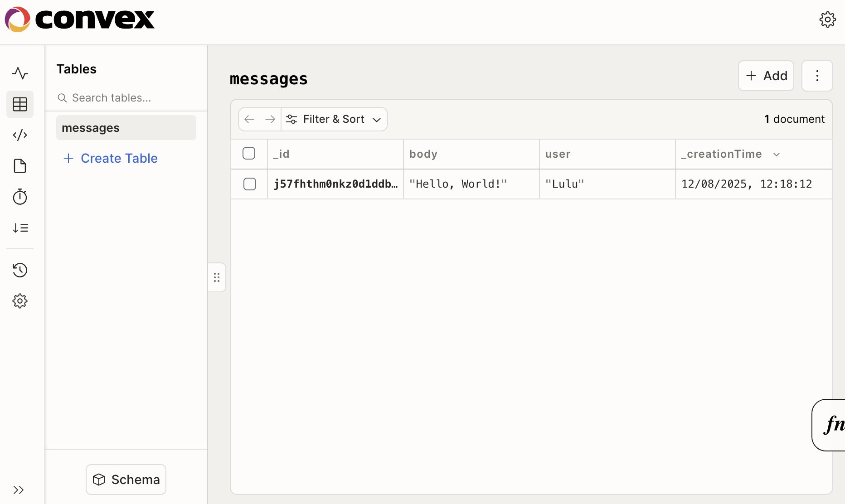Expand the Filter & Sort dropdown
Screen dimensions: 845x504
click(335, 119)
